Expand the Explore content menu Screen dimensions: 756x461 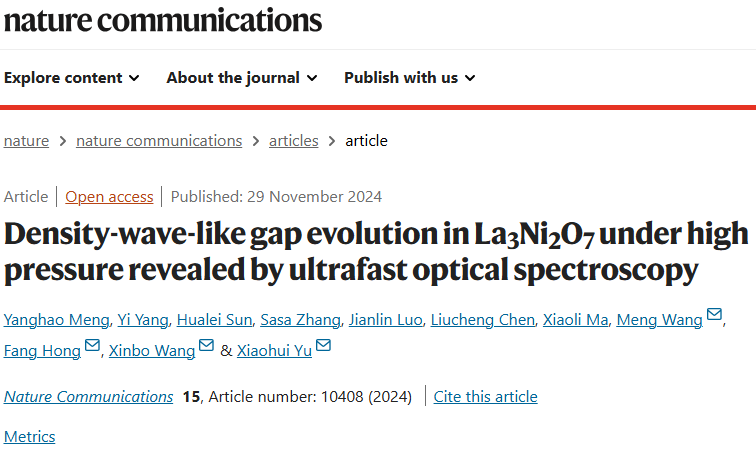point(72,78)
